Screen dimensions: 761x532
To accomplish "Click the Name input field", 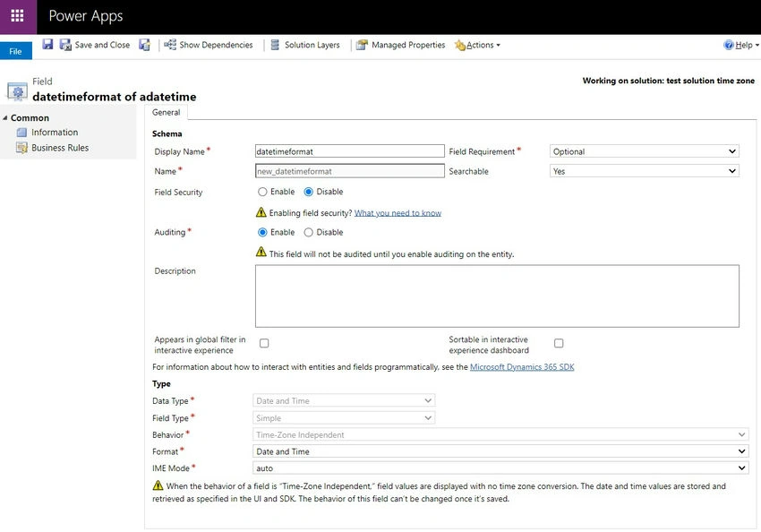I will [349, 171].
